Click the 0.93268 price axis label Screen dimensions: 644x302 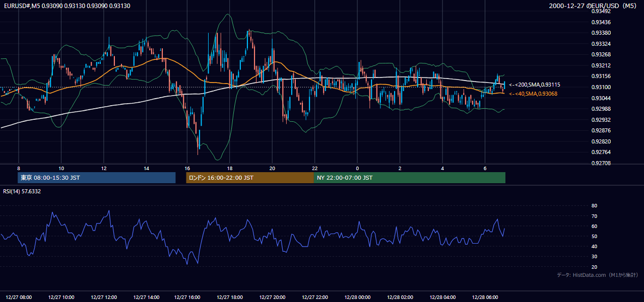click(601, 55)
